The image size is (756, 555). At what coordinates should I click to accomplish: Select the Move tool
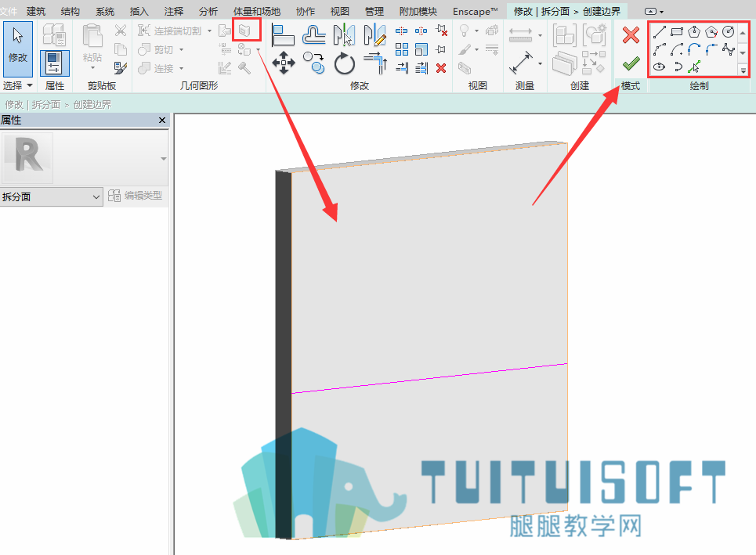click(x=284, y=63)
